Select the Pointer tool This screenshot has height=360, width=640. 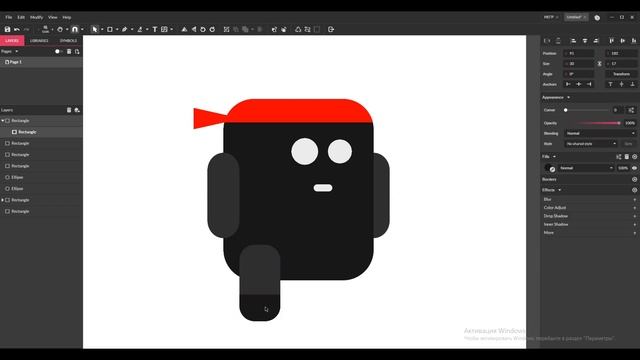tap(95, 29)
